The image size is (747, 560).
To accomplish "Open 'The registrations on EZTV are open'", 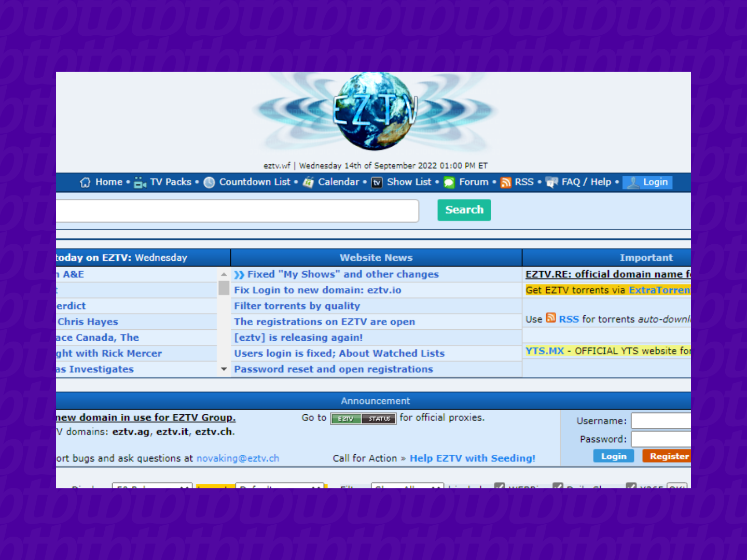I will [324, 322].
